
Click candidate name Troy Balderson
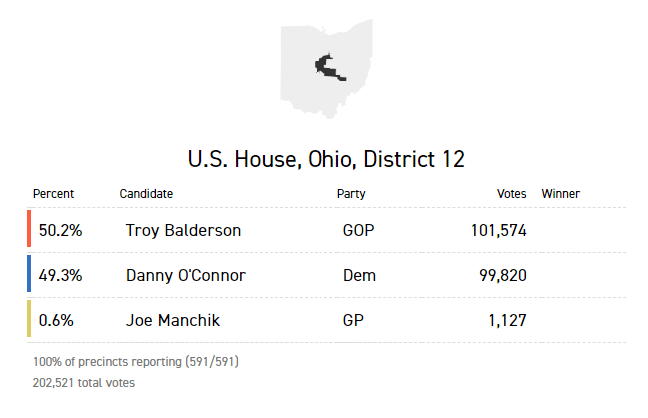[x=183, y=231]
